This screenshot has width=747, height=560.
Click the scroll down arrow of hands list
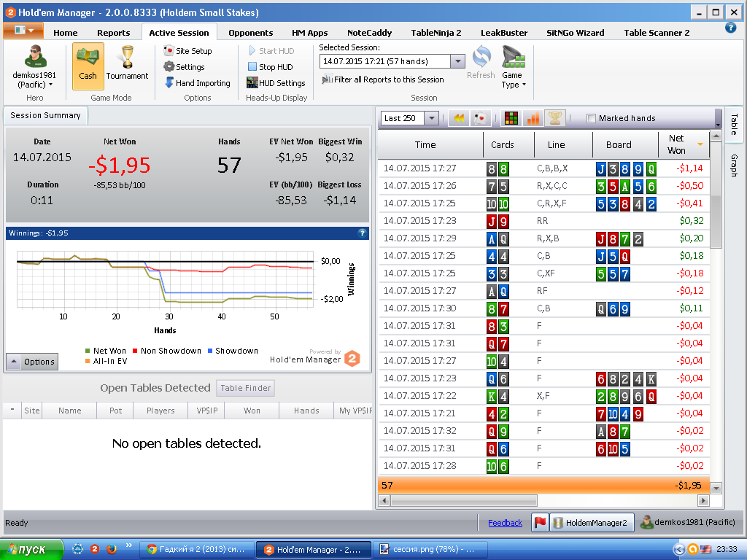[x=716, y=488]
